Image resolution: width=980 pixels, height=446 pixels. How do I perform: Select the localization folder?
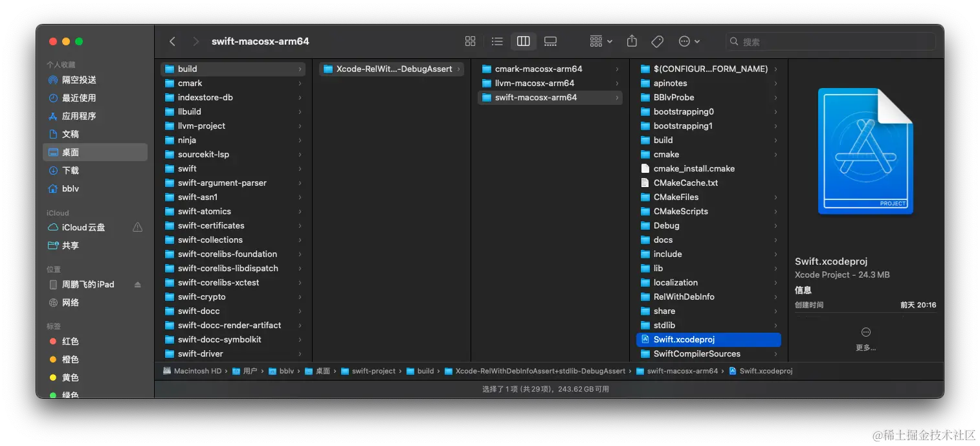[709, 282]
